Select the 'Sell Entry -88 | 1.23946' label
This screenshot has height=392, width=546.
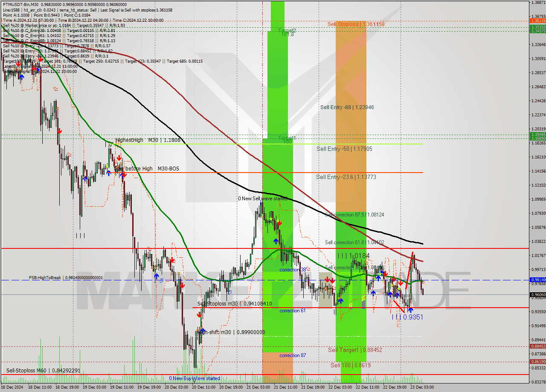pyautogui.click(x=347, y=107)
